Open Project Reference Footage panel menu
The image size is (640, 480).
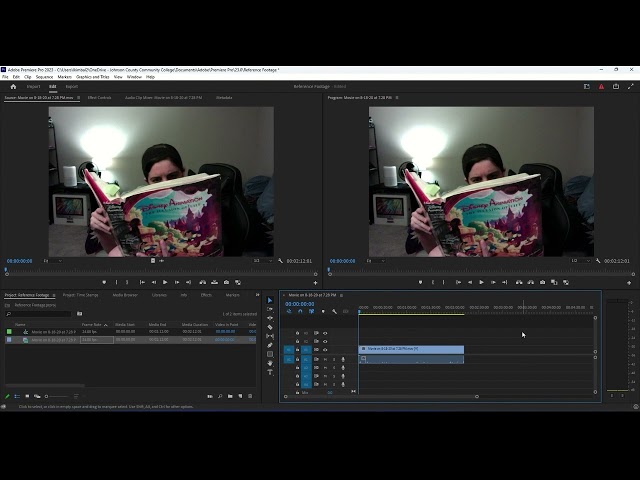click(54, 295)
